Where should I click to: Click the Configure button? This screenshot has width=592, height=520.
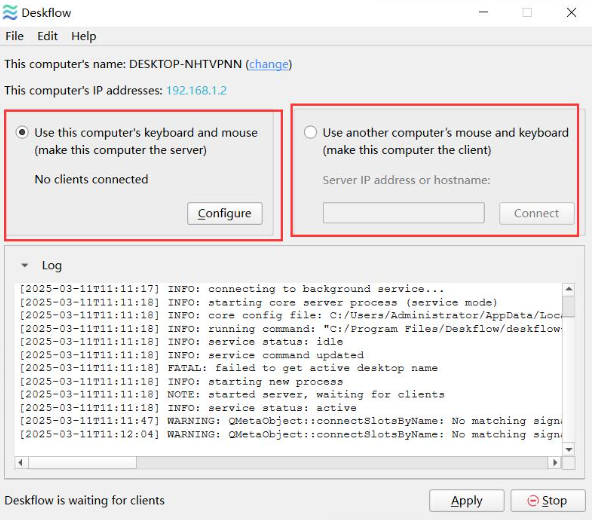(x=225, y=214)
